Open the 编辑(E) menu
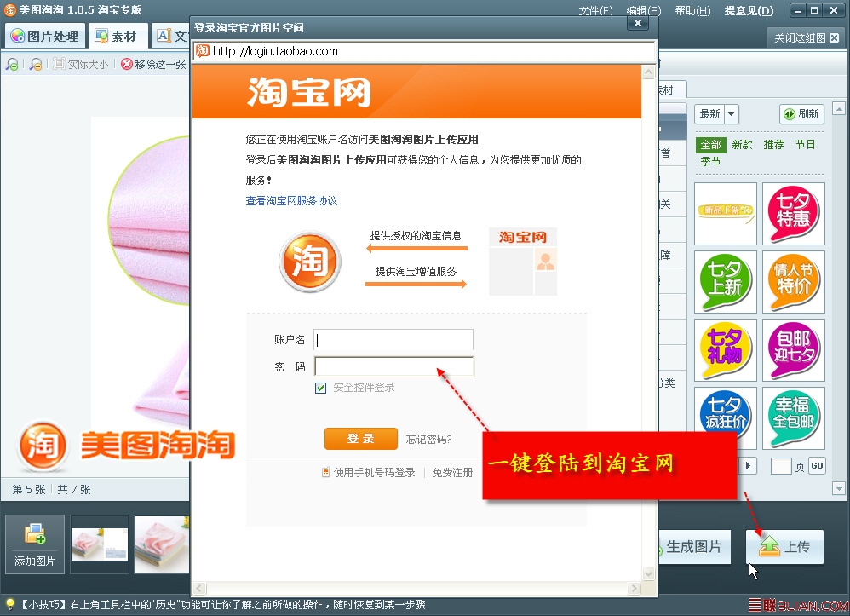The width and height of the screenshot is (850, 616). [644, 10]
